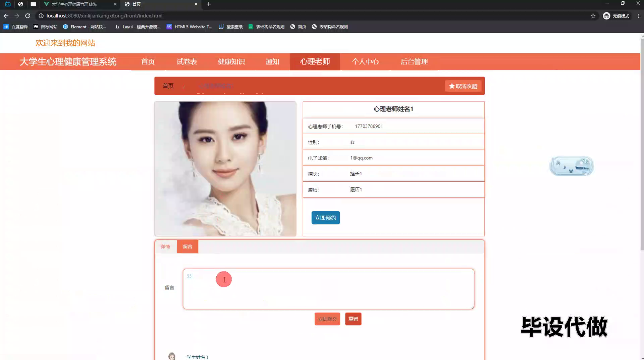The image size is (644, 360).
Task: Click inside the 留言 text area
Action: 329,289
